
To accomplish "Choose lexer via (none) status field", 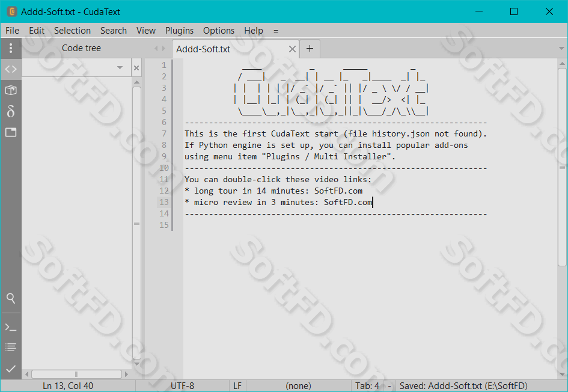I will (298, 386).
